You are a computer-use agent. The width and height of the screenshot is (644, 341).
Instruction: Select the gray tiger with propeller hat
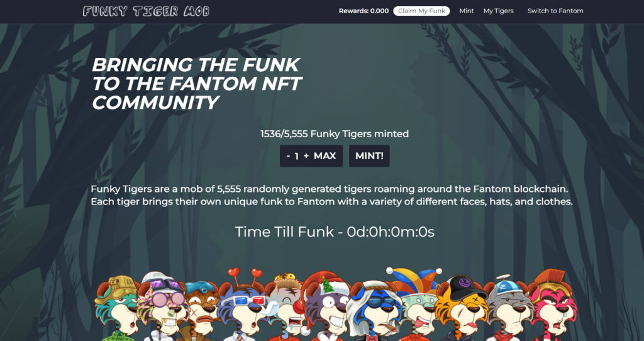point(508,308)
